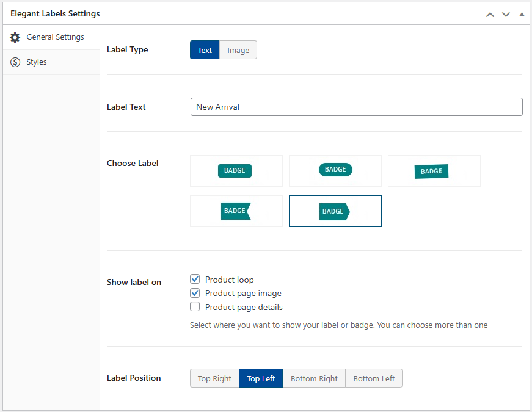The width and height of the screenshot is (532, 412).
Task: Click the Styles dollar icon
Action: [x=15, y=62]
